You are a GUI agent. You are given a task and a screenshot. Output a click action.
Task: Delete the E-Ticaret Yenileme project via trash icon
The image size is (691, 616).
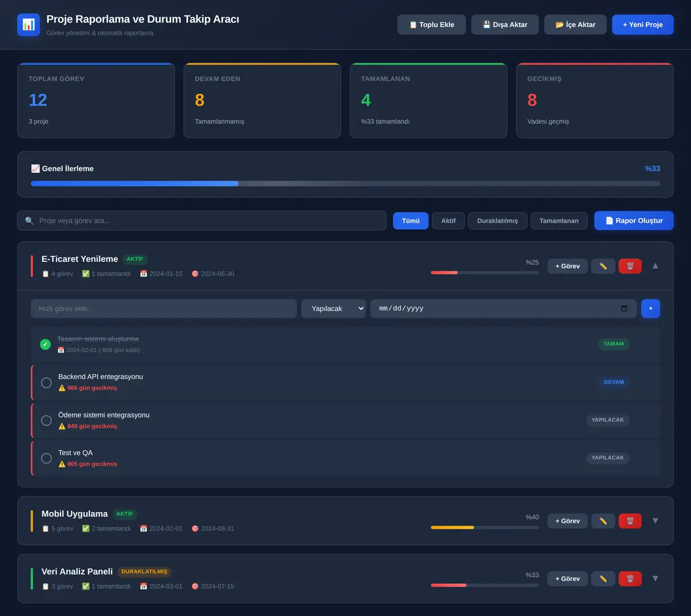pyautogui.click(x=630, y=266)
